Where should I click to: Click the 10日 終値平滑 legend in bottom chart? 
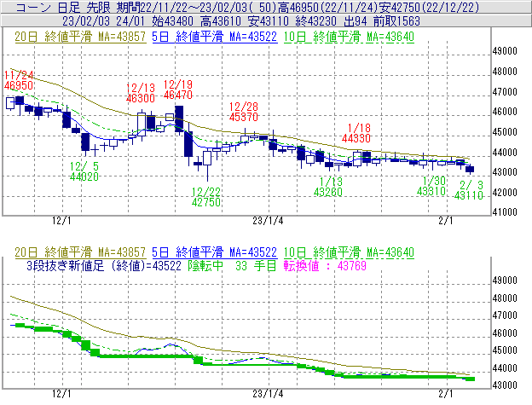[x=349, y=252]
